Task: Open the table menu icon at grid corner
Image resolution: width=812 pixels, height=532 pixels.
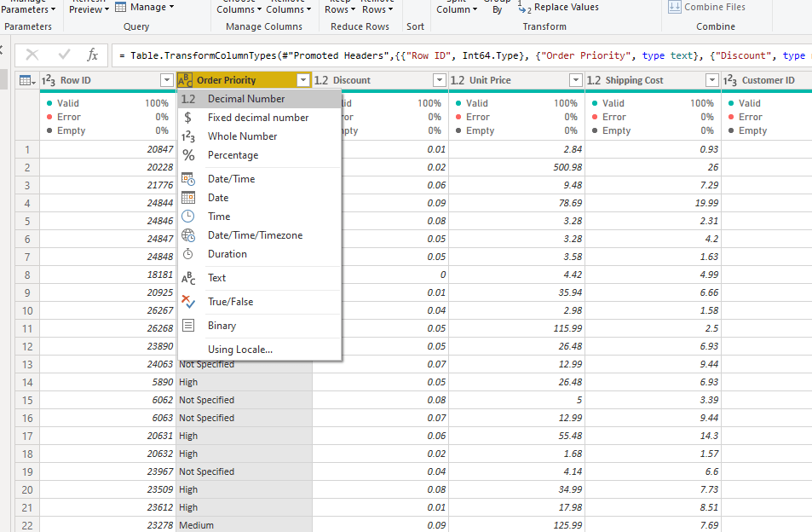Action: 27,80
